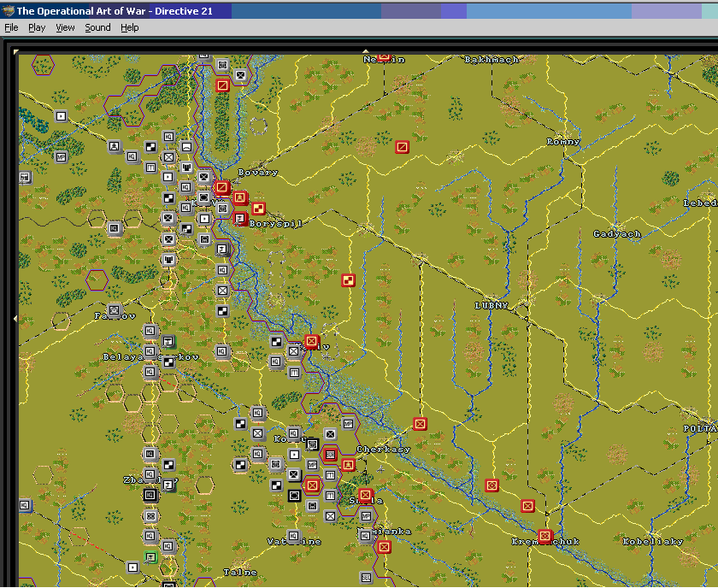This screenshot has height=588, width=718.
Task: Select the gray infantry unit topmost beside the river
Action: tap(240, 75)
